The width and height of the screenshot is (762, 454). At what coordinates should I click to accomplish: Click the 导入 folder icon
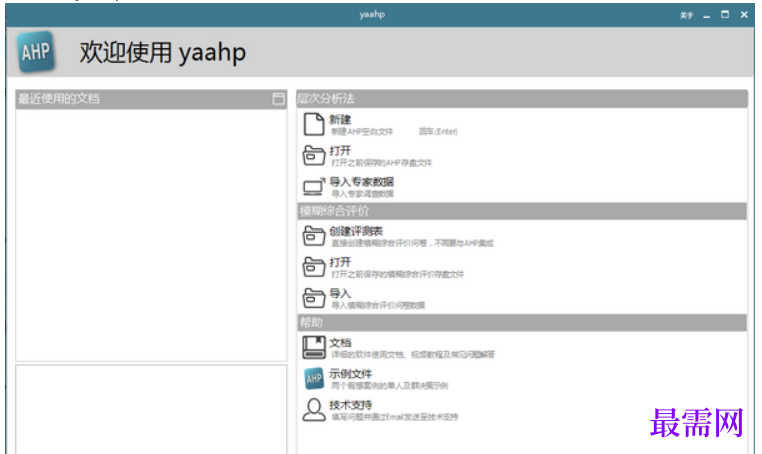click(x=313, y=298)
